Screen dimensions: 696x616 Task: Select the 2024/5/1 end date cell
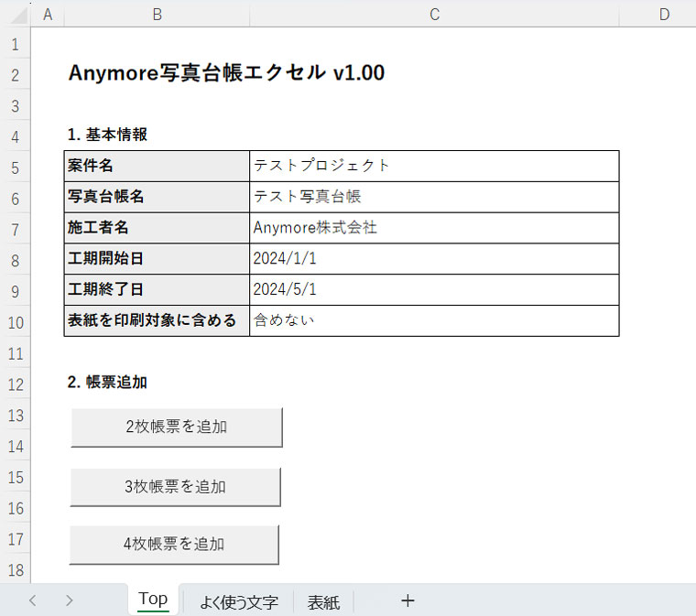[434, 289]
